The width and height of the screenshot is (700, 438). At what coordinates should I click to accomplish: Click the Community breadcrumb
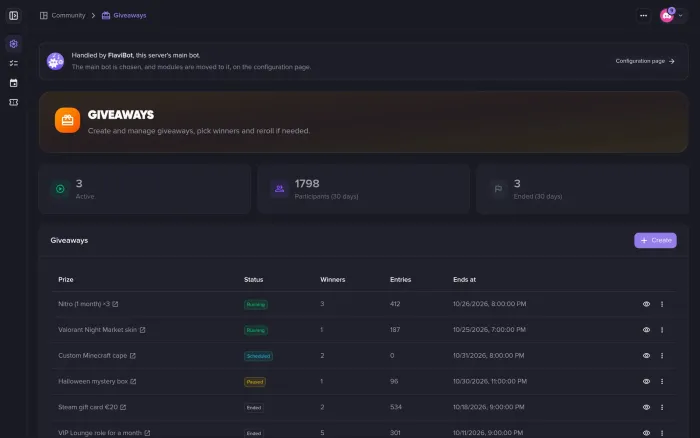62,15
